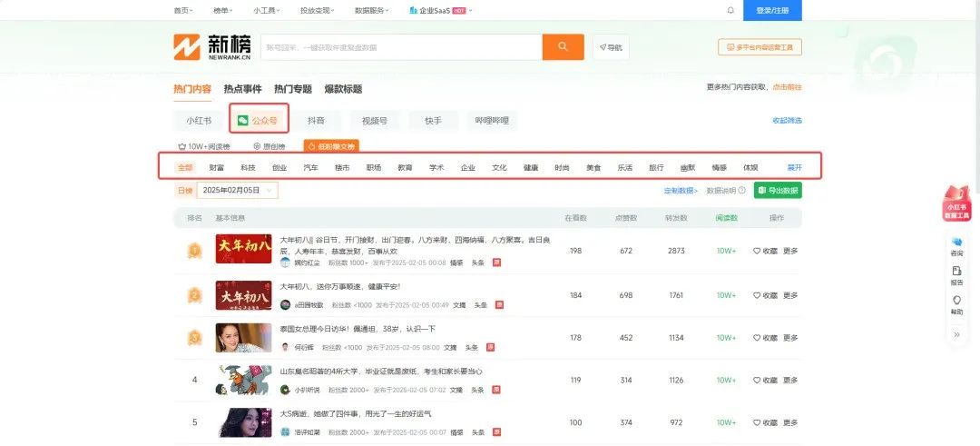Open the notification bell
This screenshot has width=980, height=446.
(730, 11)
